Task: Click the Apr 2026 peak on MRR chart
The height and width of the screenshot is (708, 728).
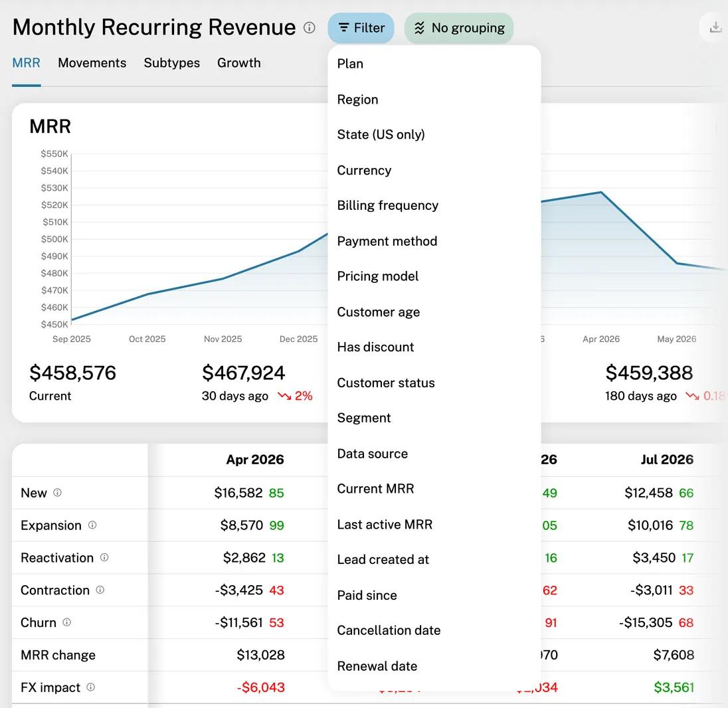Action: coord(601,192)
